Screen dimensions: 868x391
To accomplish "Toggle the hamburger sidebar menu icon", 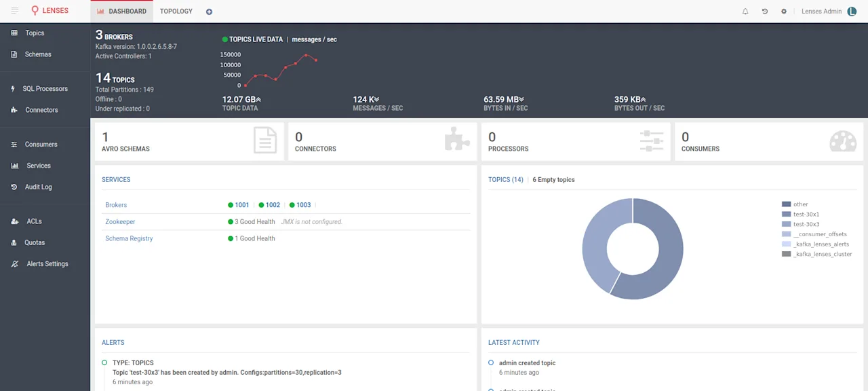I will pyautogui.click(x=15, y=11).
